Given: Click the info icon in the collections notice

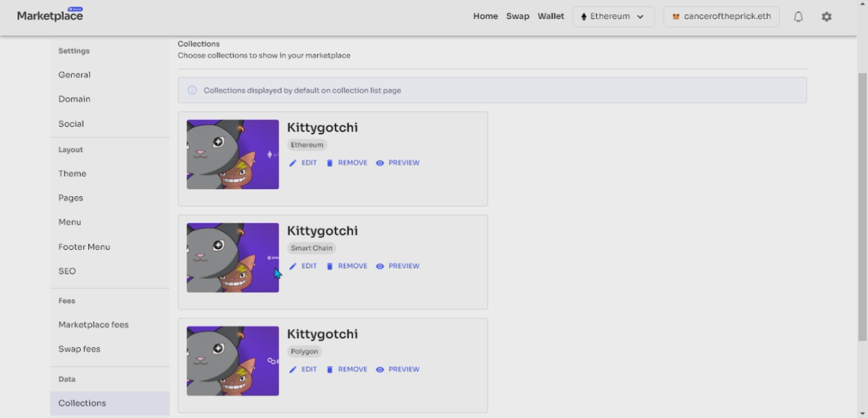Looking at the screenshot, I should pyautogui.click(x=192, y=90).
